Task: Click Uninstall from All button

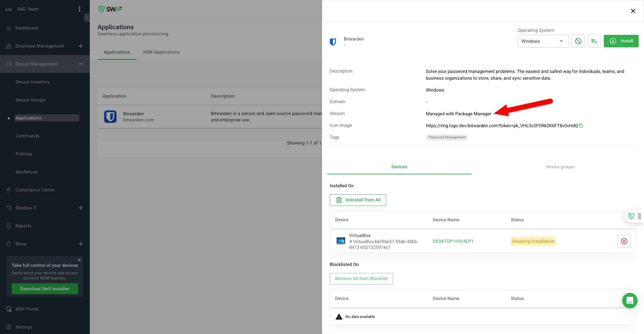Action: pyautogui.click(x=358, y=200)
